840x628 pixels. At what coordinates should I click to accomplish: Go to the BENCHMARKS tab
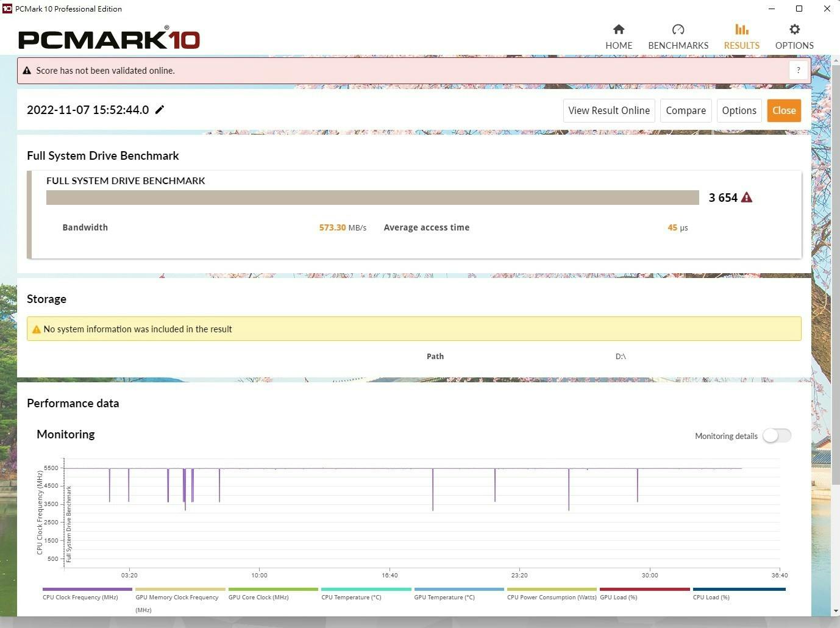click(x=678, y=37)
